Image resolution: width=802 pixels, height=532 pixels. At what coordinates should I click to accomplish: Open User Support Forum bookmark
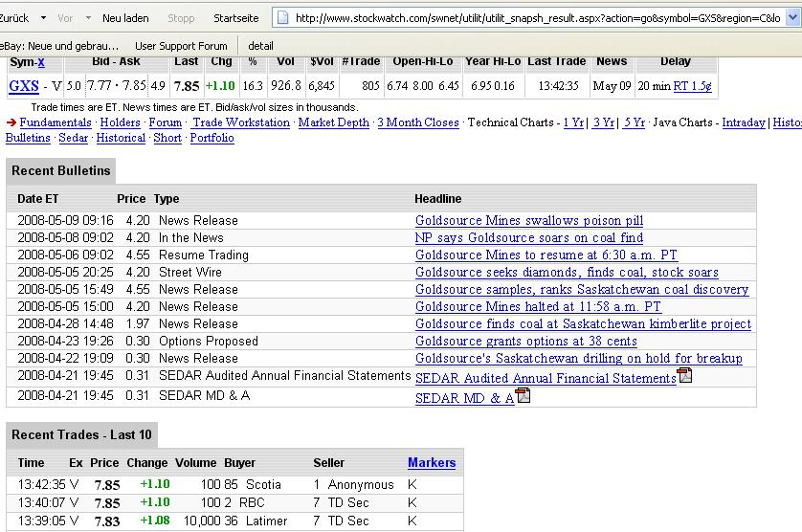click(x=181, y=46)
